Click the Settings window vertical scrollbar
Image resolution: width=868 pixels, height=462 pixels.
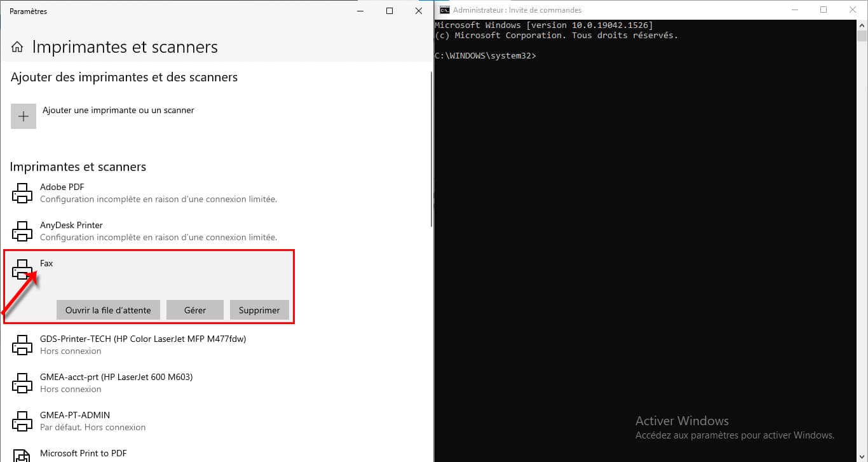click(x=432, y=149)
